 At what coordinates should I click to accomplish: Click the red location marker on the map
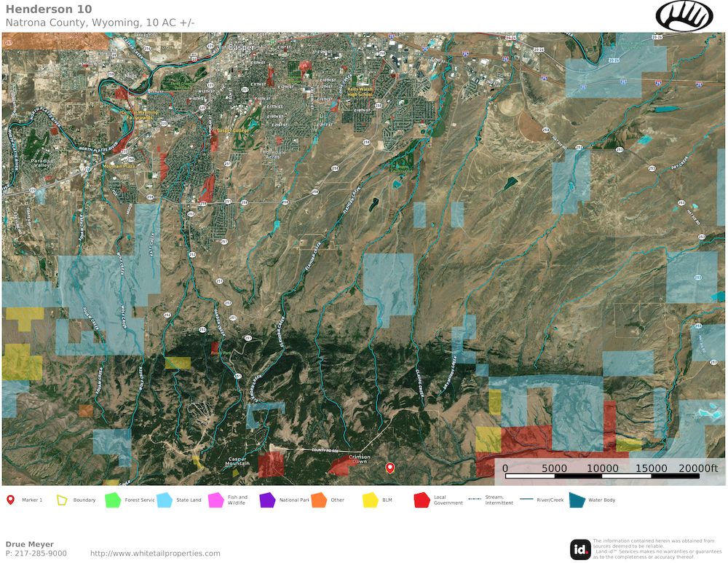389,468
